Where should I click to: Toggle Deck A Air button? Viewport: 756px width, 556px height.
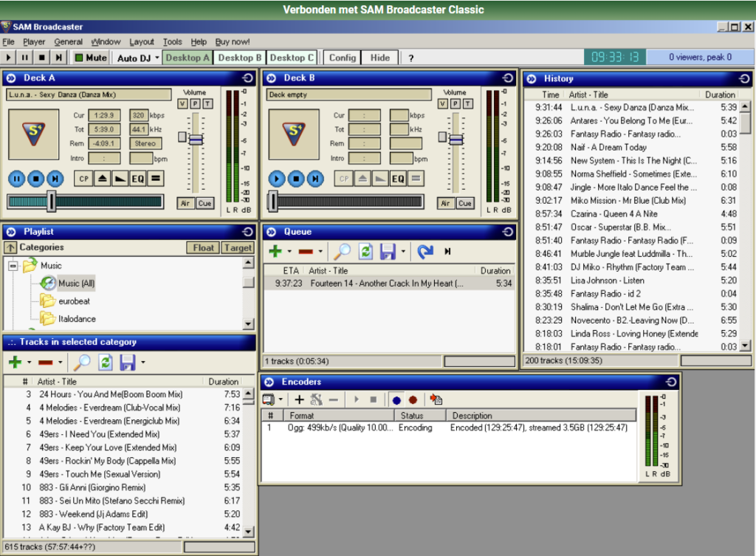point(185,204)
